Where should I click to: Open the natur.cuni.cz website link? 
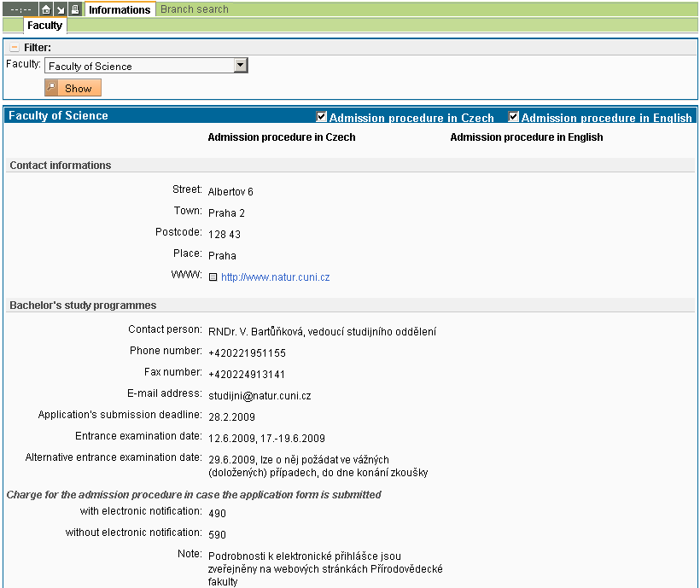click(x=276, y=277)
